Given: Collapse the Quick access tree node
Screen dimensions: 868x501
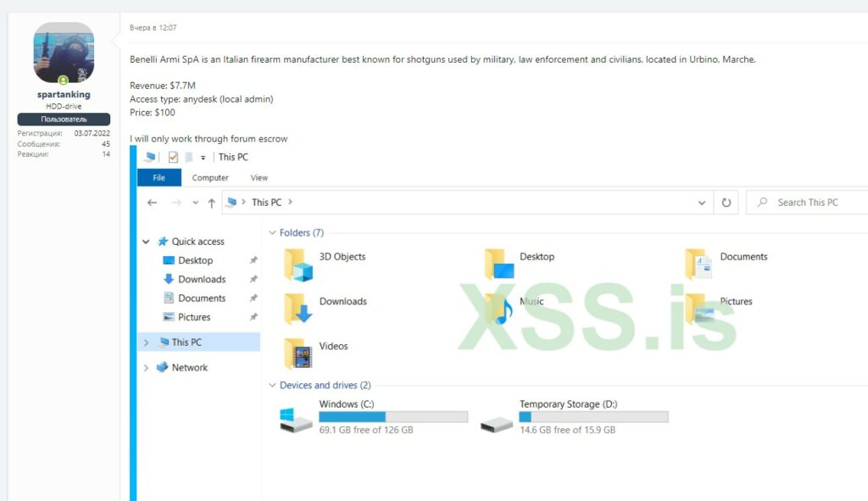Looking at the screenshot, I should [x=147, y=242].
